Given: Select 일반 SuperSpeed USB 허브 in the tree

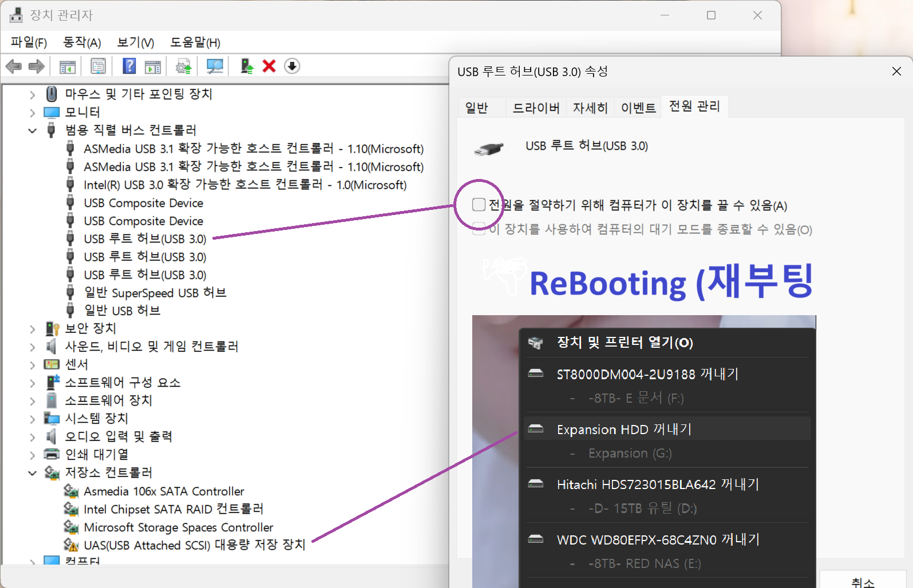Looking at the screenshot, I should 155,293.
